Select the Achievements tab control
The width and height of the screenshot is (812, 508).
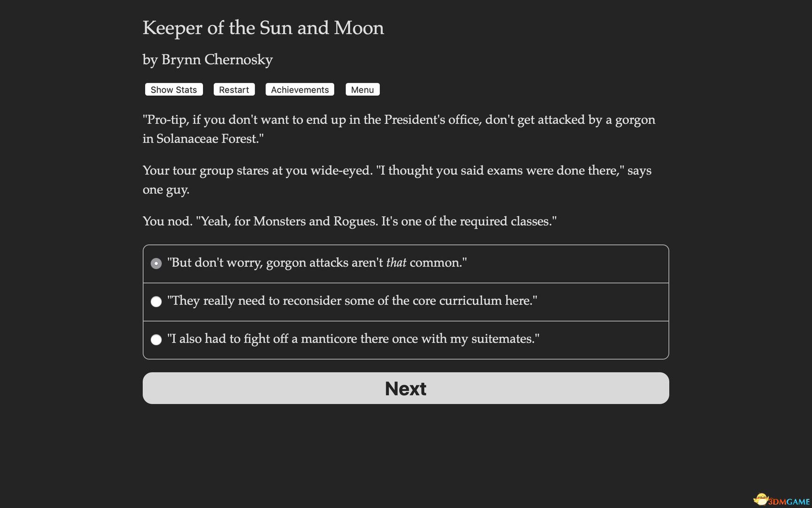pyautogui.click(x=299, y=89)
